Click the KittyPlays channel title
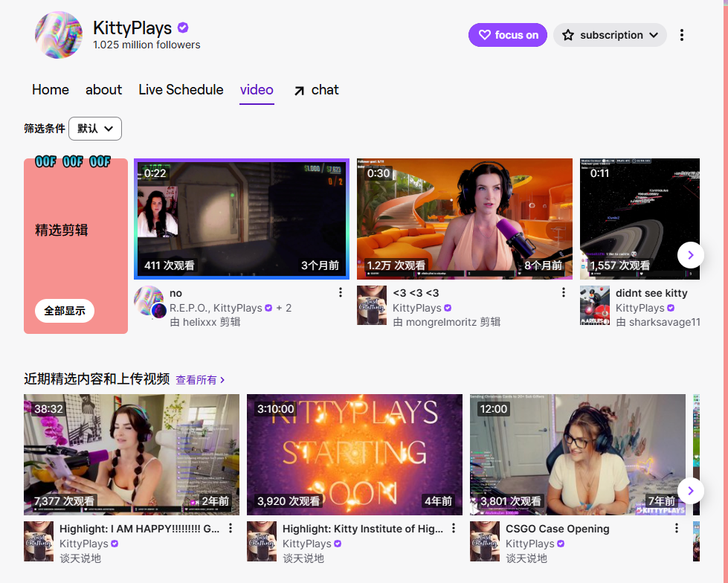This screenshot has width=728, height=583. [132, 28]
